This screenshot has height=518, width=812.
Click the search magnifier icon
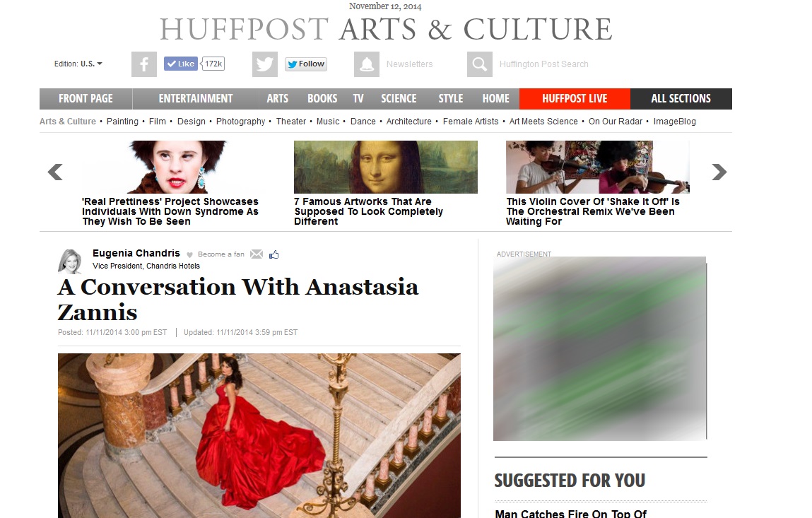[x=480, y=64]
